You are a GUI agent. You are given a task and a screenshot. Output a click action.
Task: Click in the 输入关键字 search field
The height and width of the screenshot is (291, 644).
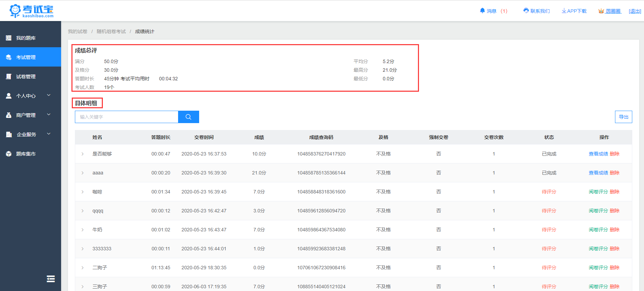coord(127,117)
